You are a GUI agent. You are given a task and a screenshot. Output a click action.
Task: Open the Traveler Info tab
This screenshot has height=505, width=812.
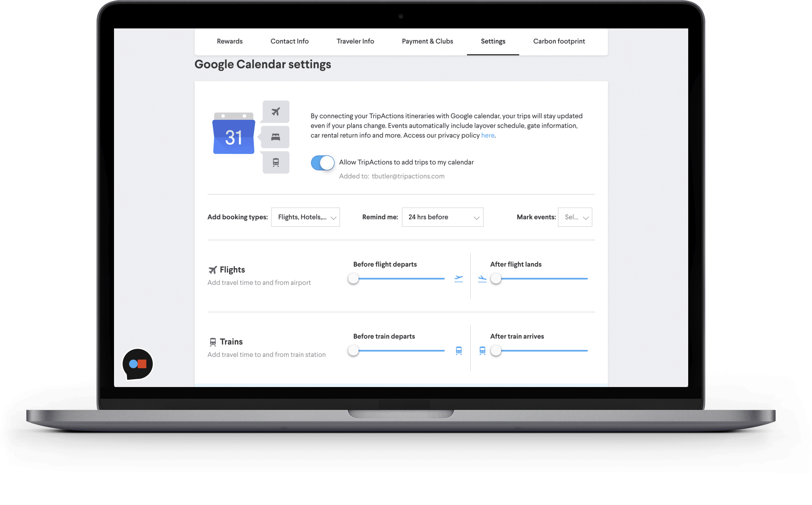(x=355, y=41)
